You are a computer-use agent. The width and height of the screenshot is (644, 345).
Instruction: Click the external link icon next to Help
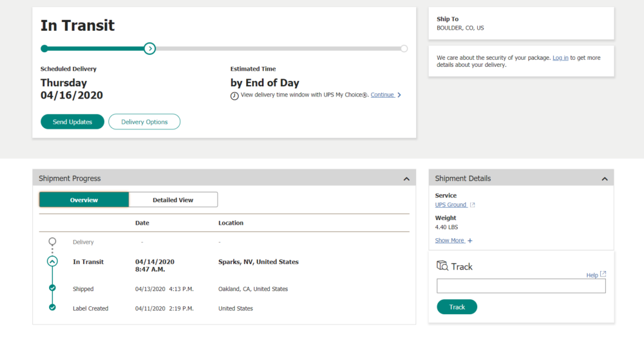(x=603, y=274)
